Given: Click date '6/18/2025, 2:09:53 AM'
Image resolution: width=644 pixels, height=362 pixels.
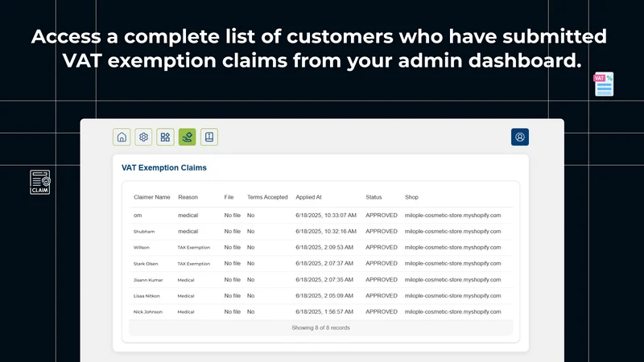Looking at the screenshot, I should point(324,248).
